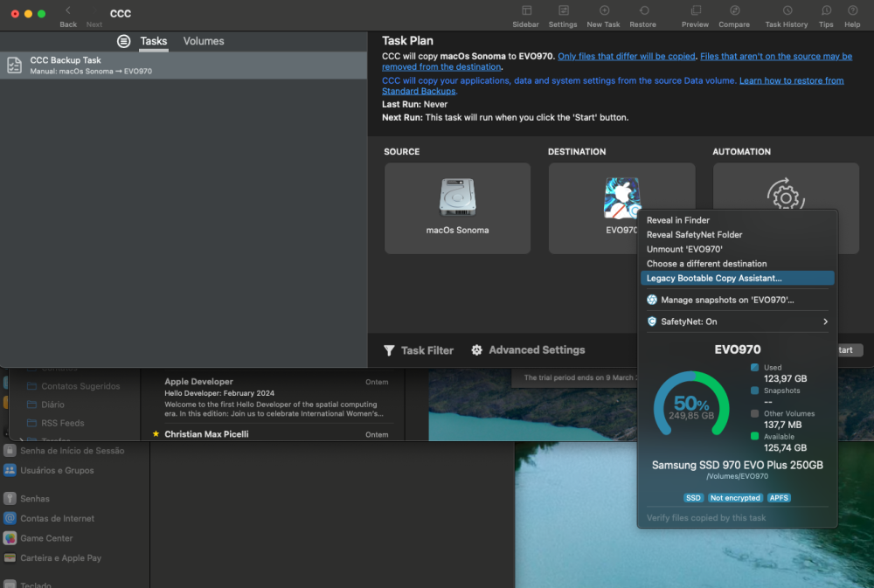
Task: Click Usuários e Grupos in System Settings
Action: (x=57, y=470)
